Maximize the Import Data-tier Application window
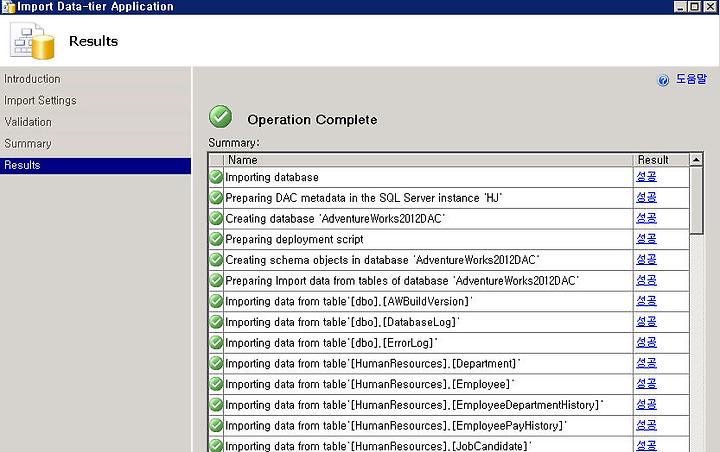720x452 pixels. 695,7
